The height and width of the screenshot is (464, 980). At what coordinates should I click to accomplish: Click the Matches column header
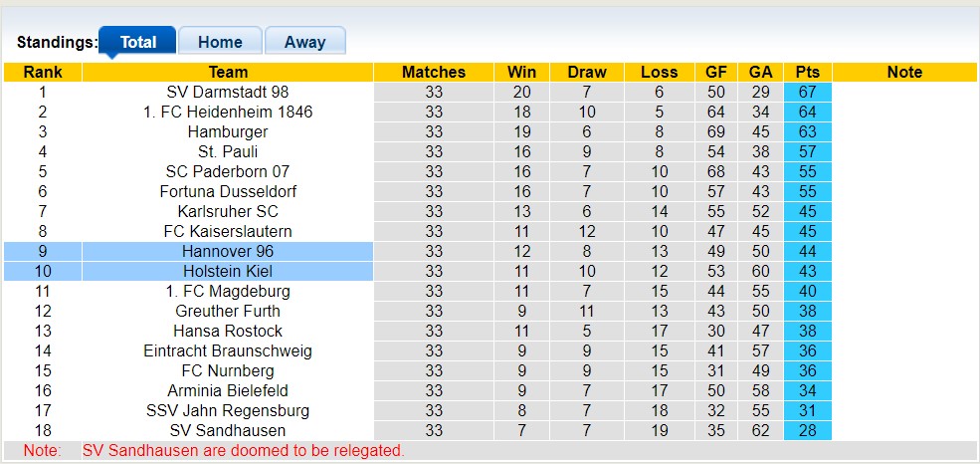434,72
